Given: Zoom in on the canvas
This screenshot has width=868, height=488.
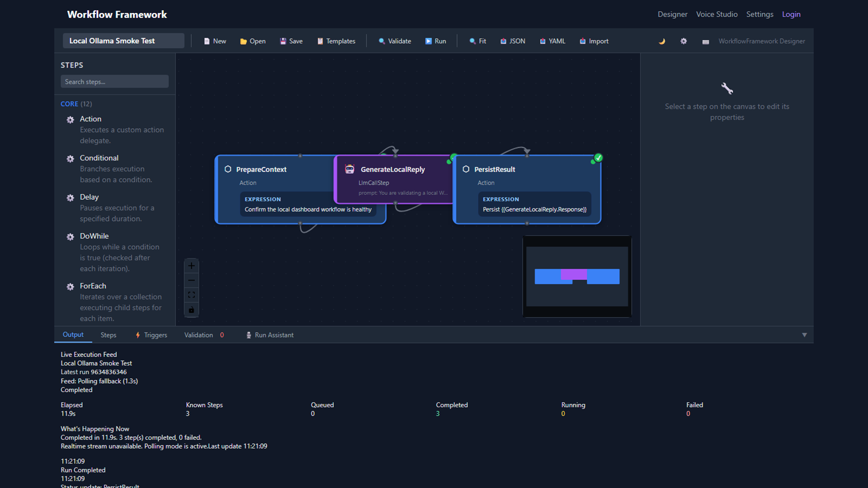Looking at the screenshot, I should [191, 266].
